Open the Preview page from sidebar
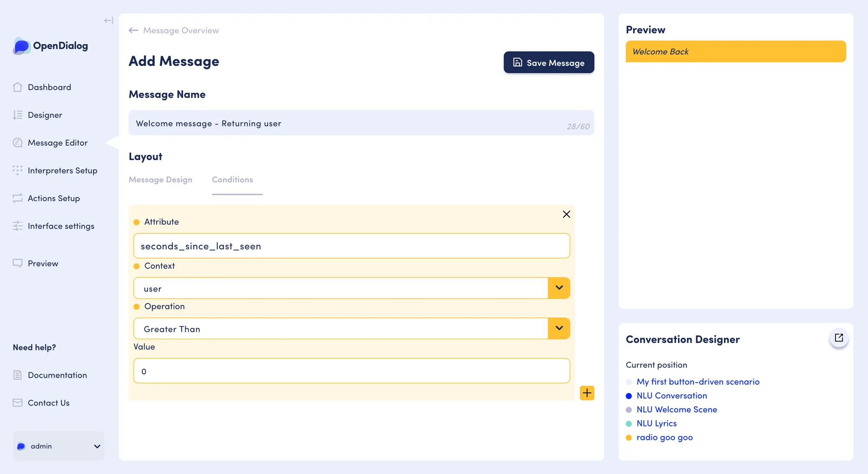Screen dimensions: 868x474 point(43,263)
